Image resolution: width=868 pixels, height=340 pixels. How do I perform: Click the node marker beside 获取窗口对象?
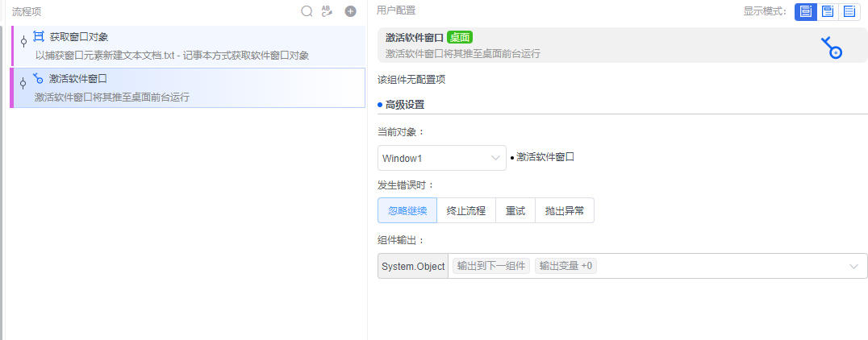pyautogui.click(x=23, y=41)
